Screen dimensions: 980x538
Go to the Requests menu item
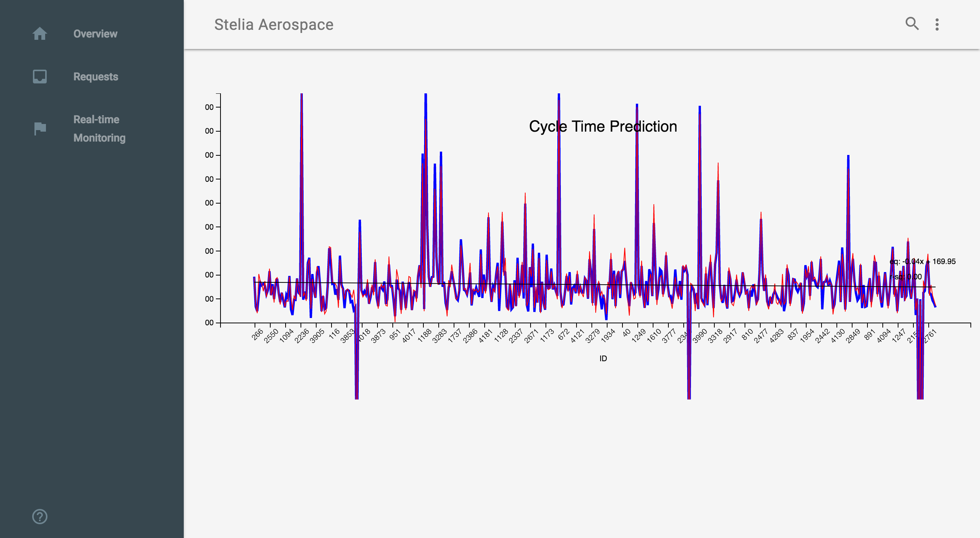96,77
